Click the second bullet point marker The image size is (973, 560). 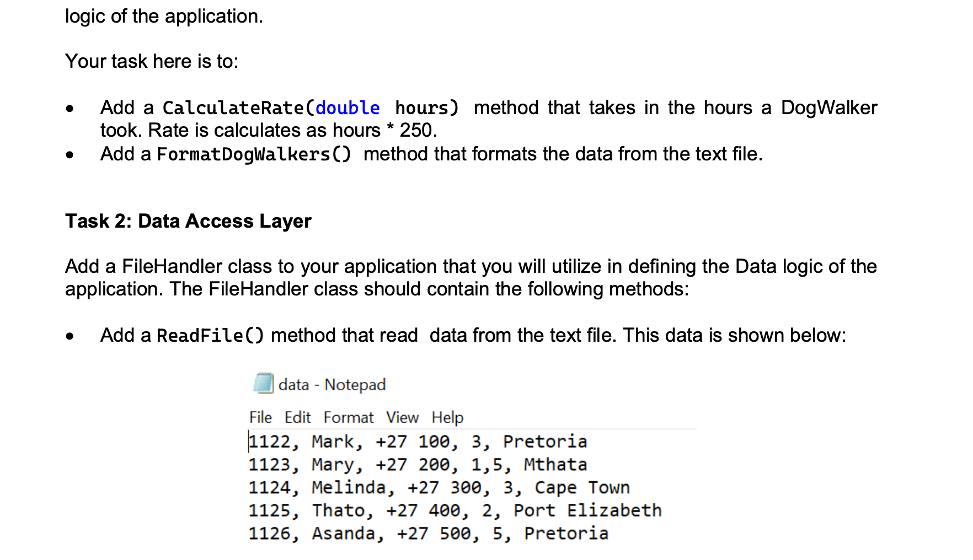pyautogui.click(x=69, y=155)
